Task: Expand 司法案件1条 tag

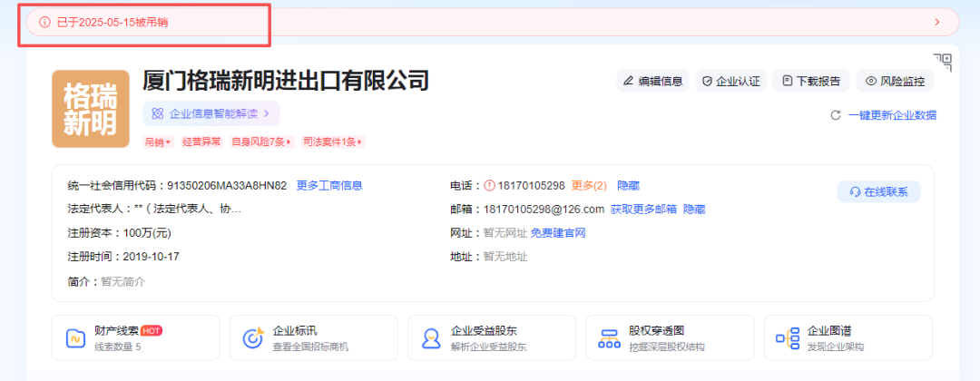Action: point(332,142)
